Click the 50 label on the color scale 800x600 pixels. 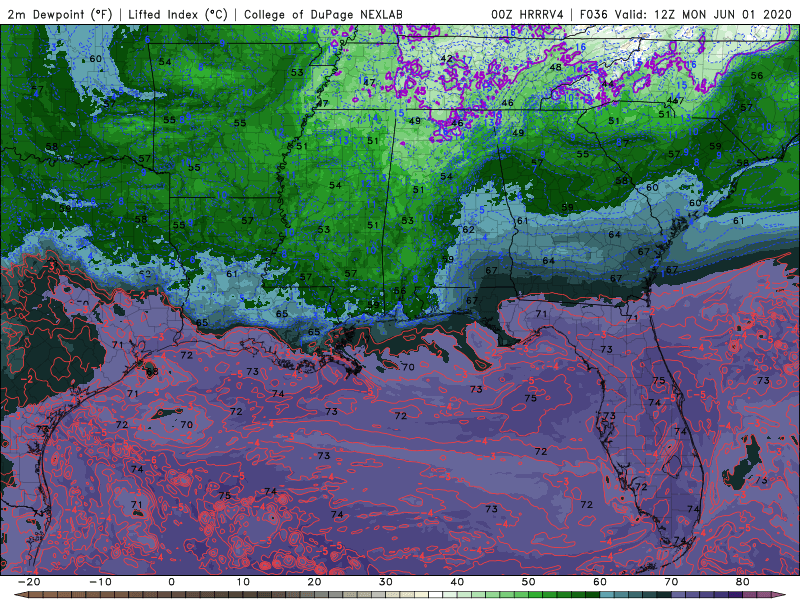pyautogui.click(x=529, y=582)
